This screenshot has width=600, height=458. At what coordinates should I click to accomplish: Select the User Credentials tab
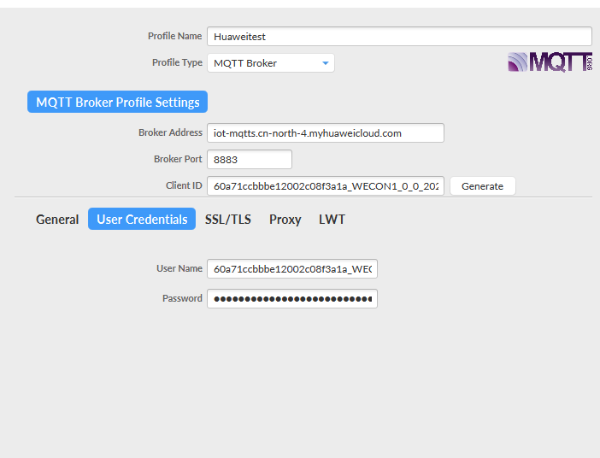142,219
